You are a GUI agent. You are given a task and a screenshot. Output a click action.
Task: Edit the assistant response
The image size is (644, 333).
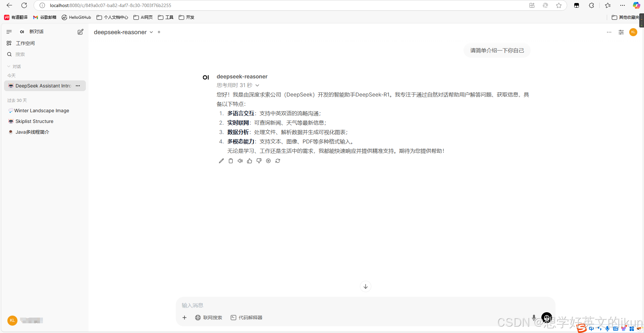click(x=221, y=161)
